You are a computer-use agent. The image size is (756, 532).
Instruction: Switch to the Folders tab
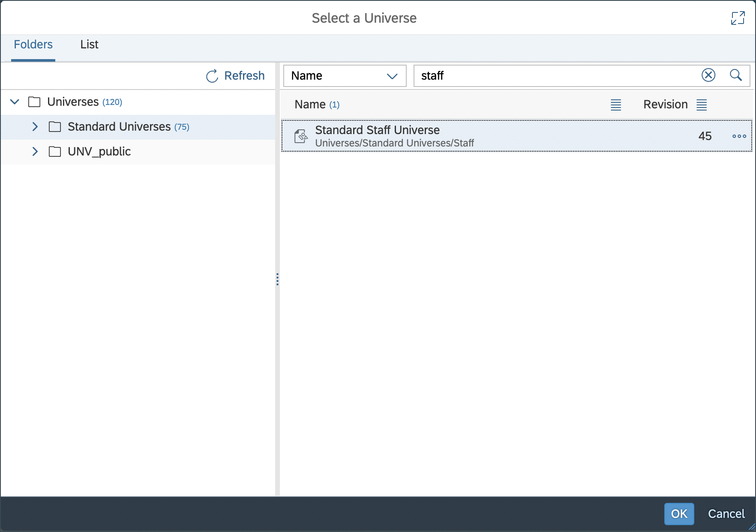[x=33, y=45]
